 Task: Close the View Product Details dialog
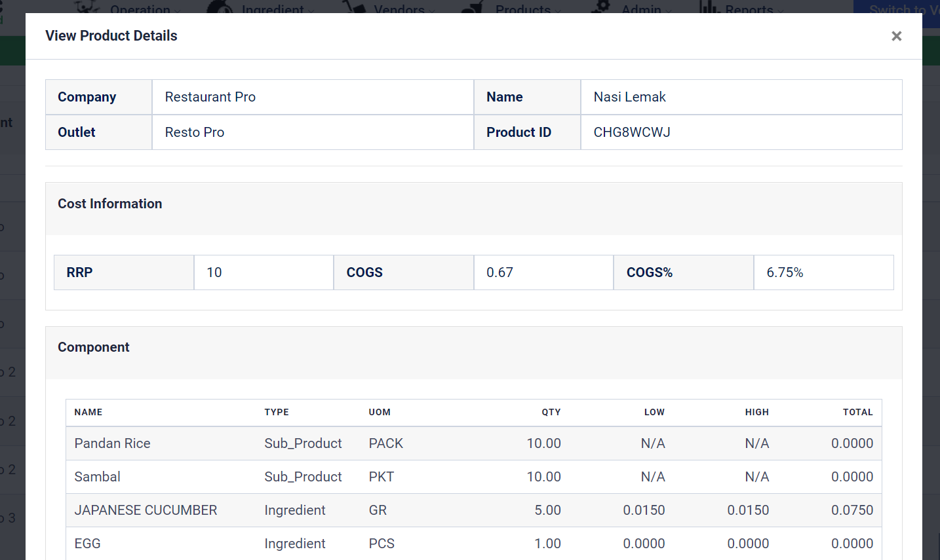click(x=896, y=36)
